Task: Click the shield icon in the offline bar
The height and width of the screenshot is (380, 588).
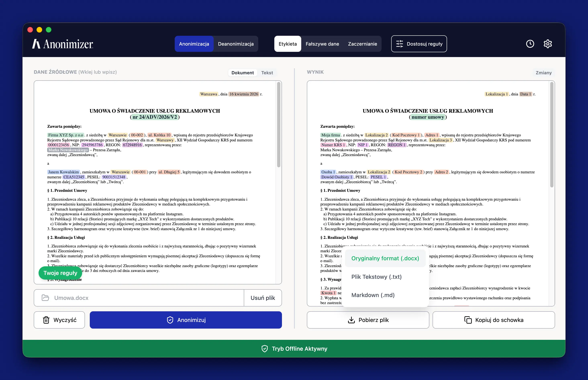Action: pyautogui.click(x=264, y=348)
